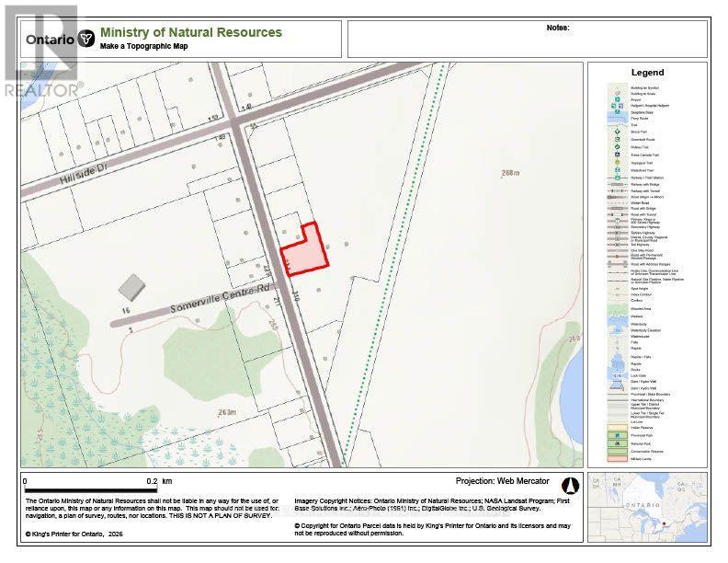Click the gray building shape near Somerville Centre Rd
728x563 pixels.
[x=131, y=287]
